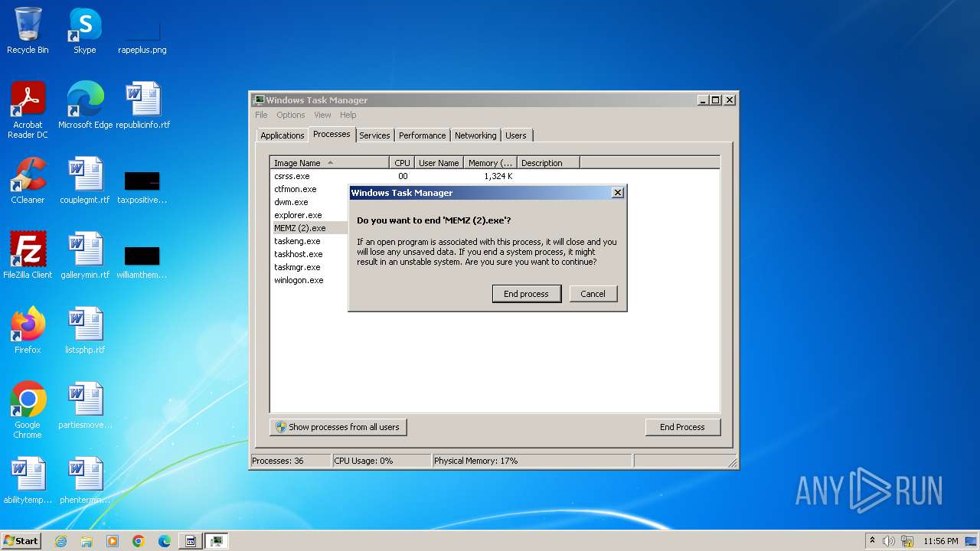Select couplegmt.rtf document icon

(x=84, y=181)
